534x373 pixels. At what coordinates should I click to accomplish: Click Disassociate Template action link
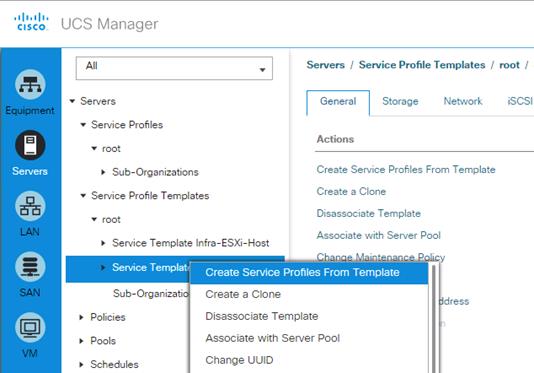(x=368, y=213)
